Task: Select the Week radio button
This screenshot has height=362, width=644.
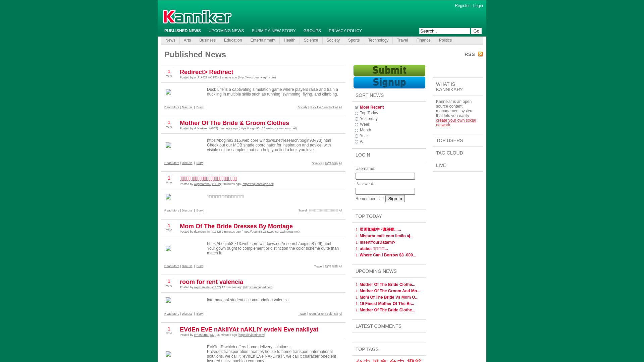Action: pos(357,124)
